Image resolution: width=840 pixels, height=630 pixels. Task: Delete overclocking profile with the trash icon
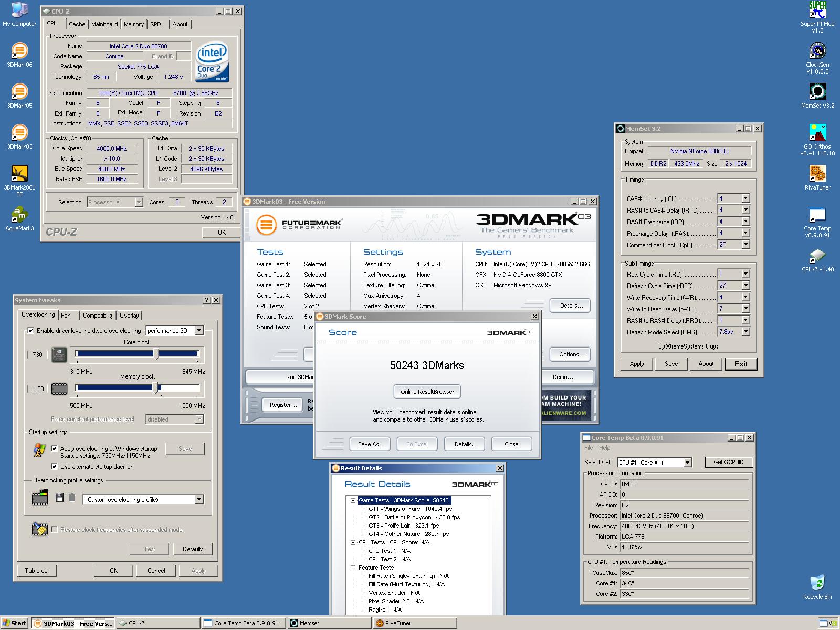pyautogui.click(x=72, y=498)
